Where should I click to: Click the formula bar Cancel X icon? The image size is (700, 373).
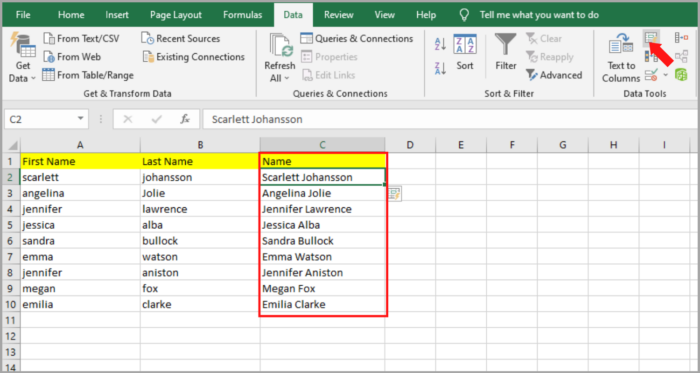pos(128,119)
